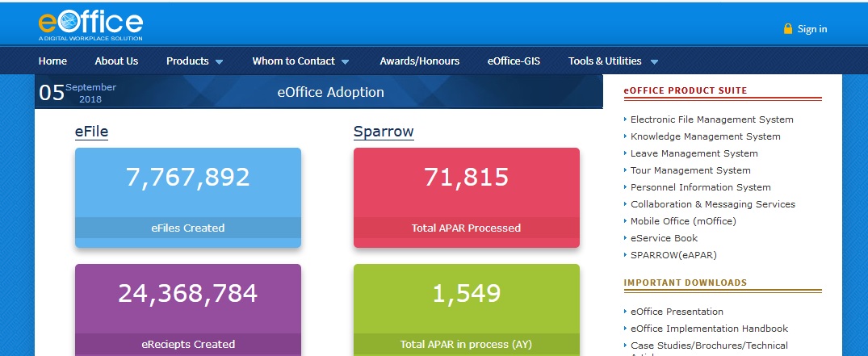Expand the Products dropdown menu

pyautogui.click(x=195, y=61)
